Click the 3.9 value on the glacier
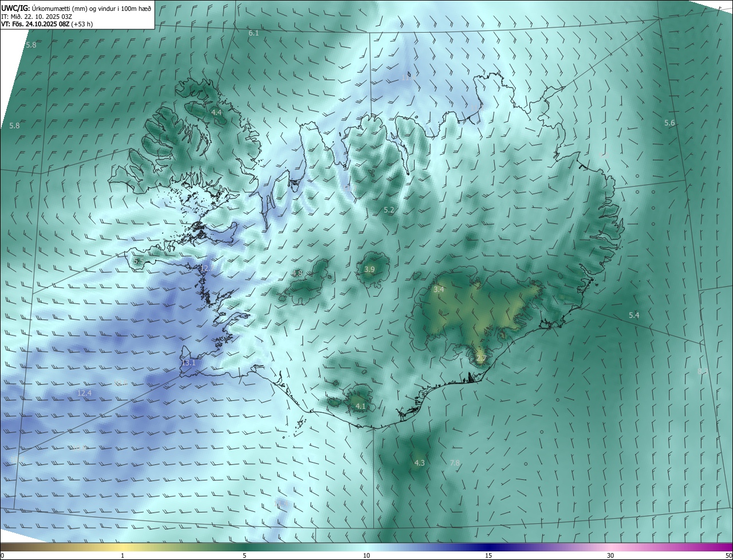Screen dimensions: 733x560 coord(369,269)
